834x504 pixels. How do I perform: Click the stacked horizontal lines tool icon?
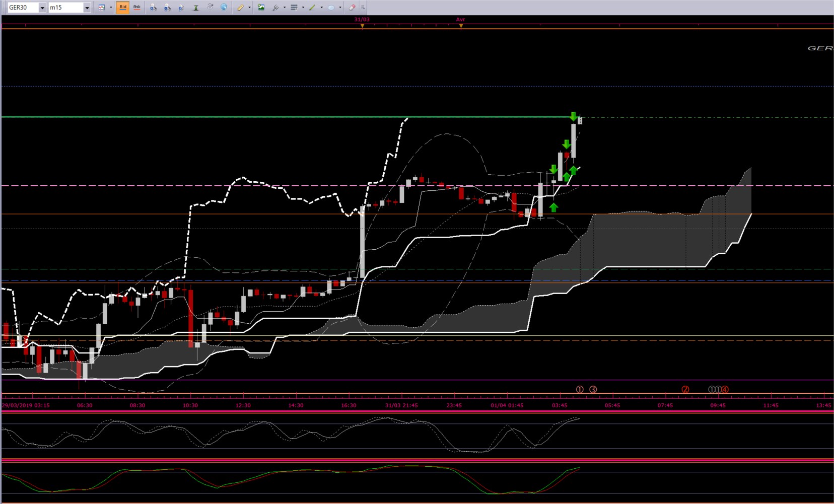tap(294, 8)
